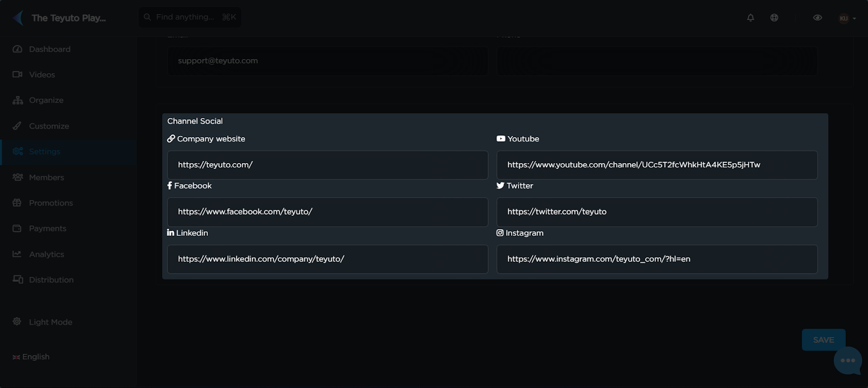Screen dimensions: 868x388
Task: Switch to Light Mode
Action: pyautogui.click(x=50, y=322)
